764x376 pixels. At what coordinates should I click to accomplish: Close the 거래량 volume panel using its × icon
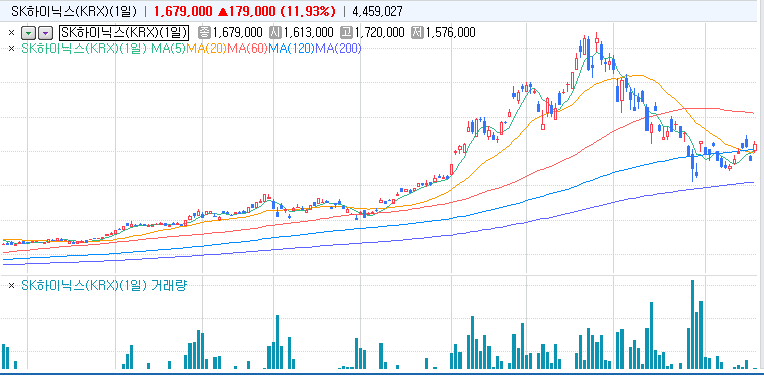(x=12, y=286)
